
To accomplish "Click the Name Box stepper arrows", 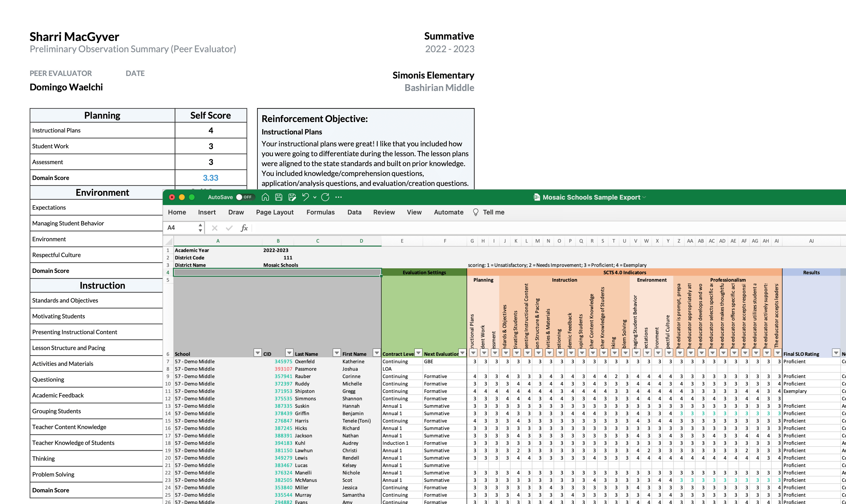I will [x=200, y=228].
